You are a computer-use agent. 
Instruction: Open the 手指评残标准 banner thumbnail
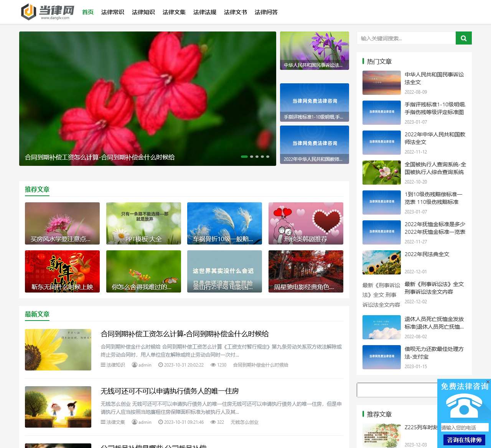(315, 102)
